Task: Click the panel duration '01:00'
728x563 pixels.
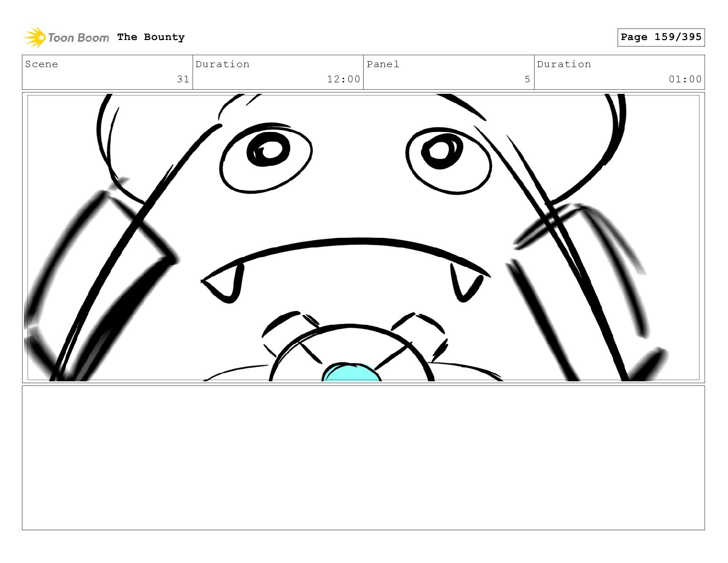Action: 685,79
